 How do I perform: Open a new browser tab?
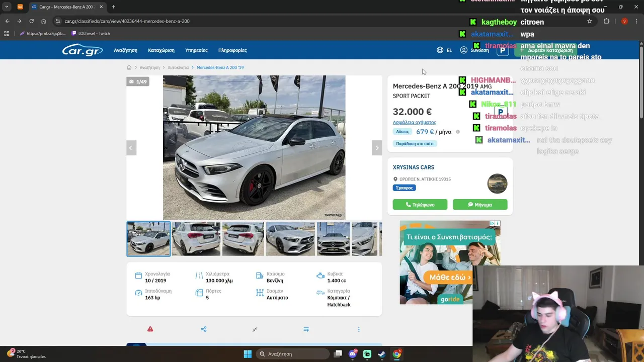pos(113,7)
